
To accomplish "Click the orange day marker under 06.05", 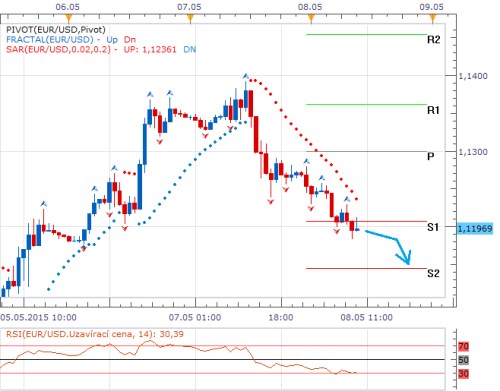I will [x=68, y=18].
